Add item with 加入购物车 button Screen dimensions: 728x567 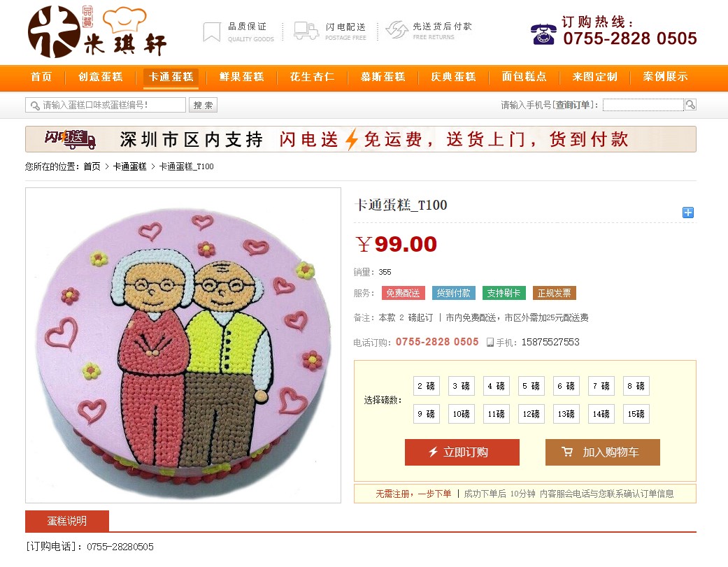[x=603, y=452]
